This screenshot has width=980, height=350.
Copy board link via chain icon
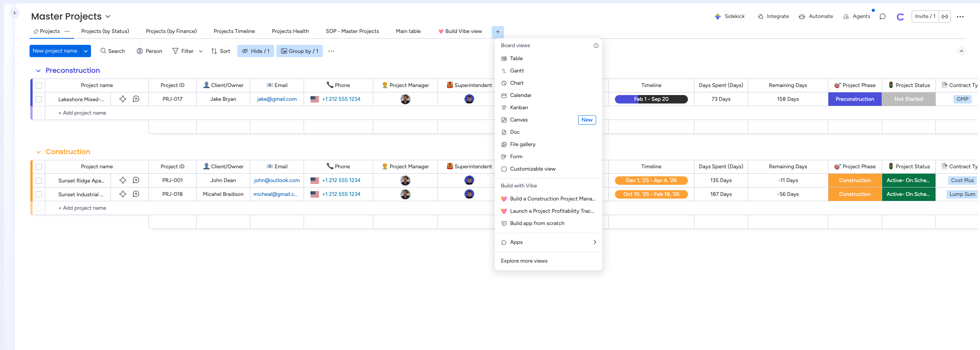(x=945, y=16)
